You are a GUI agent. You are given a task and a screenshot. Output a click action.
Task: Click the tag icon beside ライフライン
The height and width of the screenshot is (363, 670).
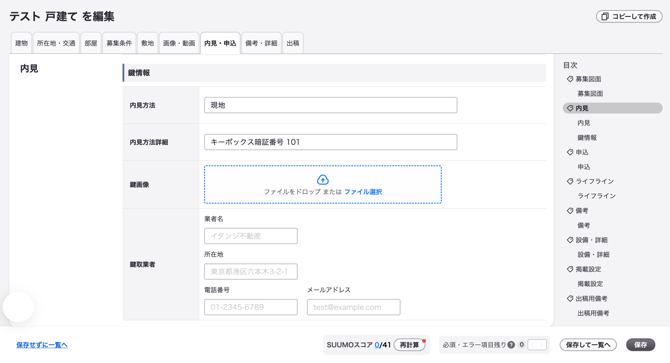570,181
